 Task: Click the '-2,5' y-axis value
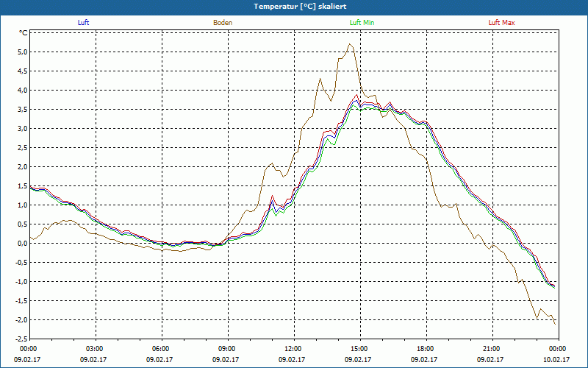click(22, 339)
